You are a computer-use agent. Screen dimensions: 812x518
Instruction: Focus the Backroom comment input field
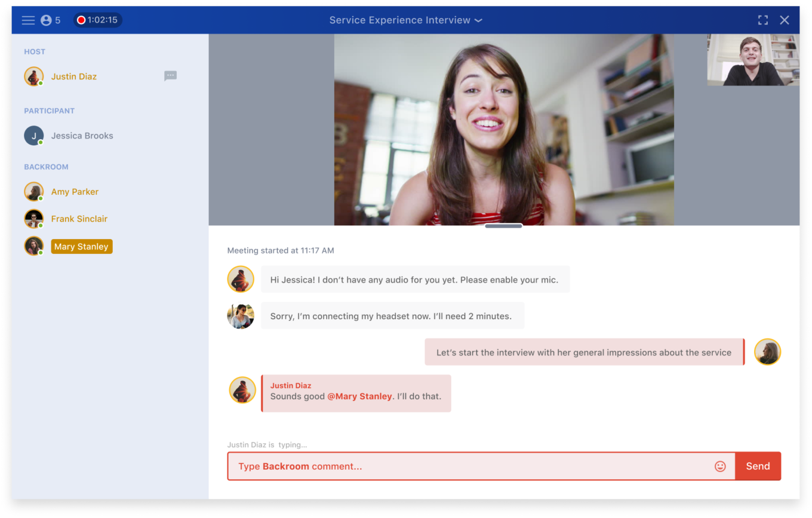tap(481, 467)
